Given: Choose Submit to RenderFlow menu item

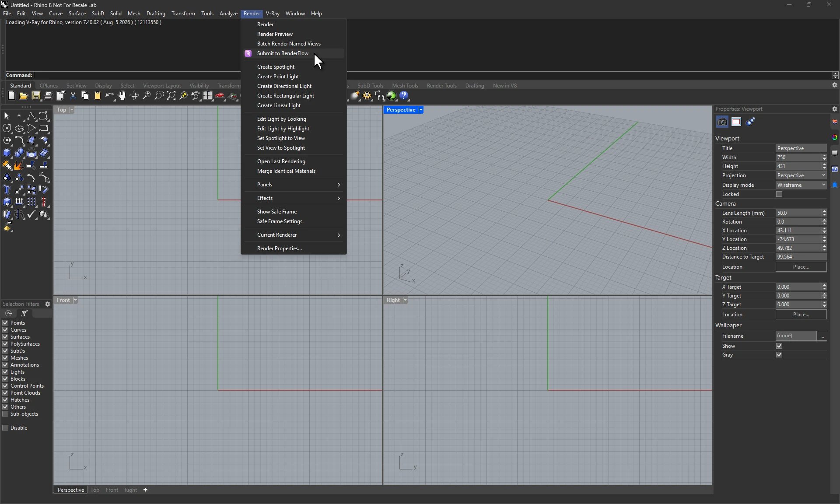Looking at the screenshot, I should (294, 53).
